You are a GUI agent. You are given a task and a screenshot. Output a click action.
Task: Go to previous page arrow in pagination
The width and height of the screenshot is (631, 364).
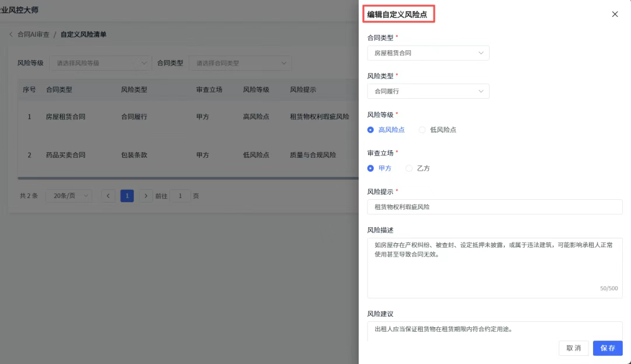108,196
